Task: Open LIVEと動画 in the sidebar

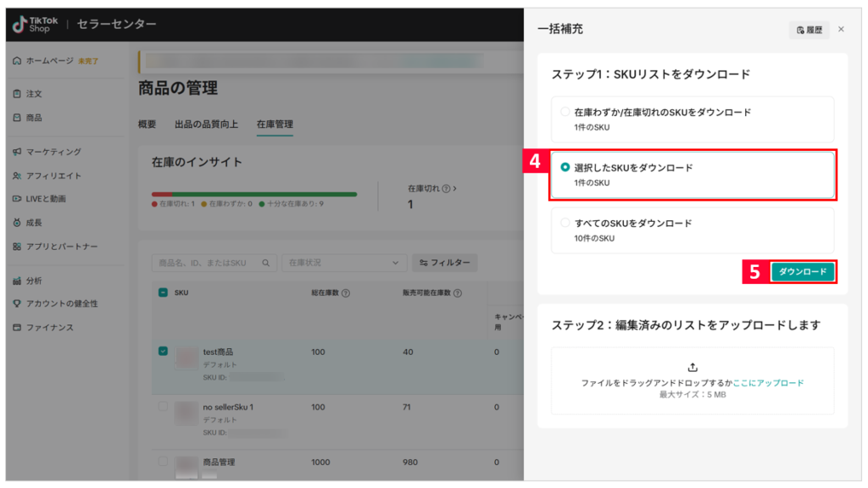Action: click(x=46, y=199)
